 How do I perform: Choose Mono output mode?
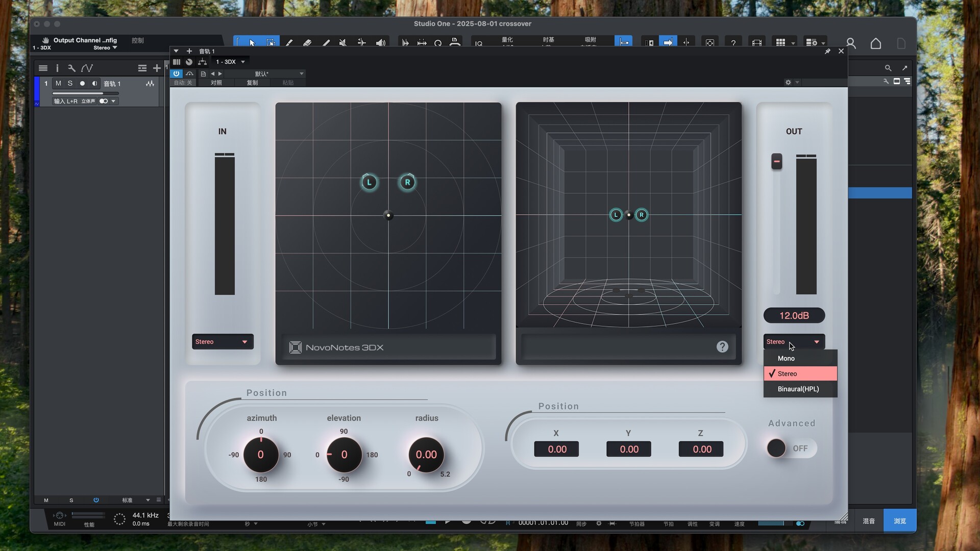pos(800,359)
